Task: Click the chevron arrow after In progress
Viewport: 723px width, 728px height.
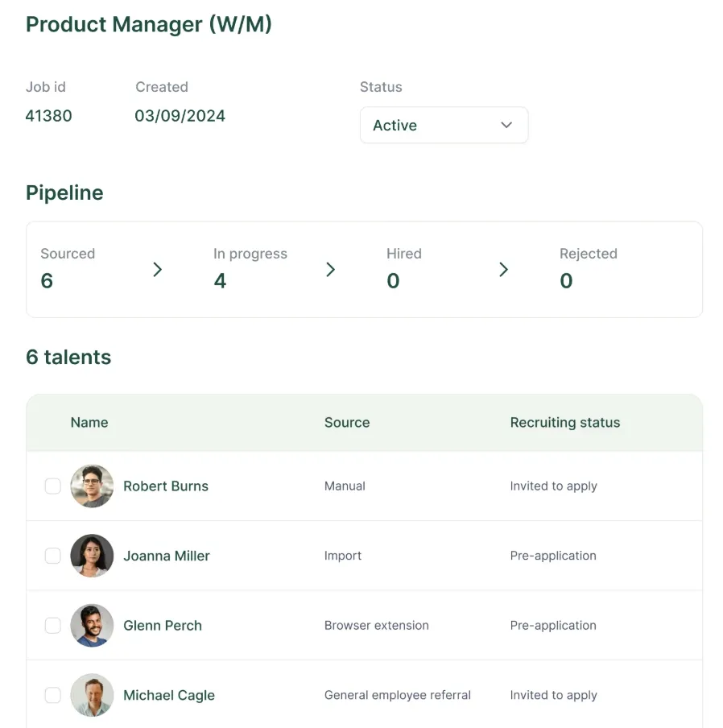Action: 330,270
